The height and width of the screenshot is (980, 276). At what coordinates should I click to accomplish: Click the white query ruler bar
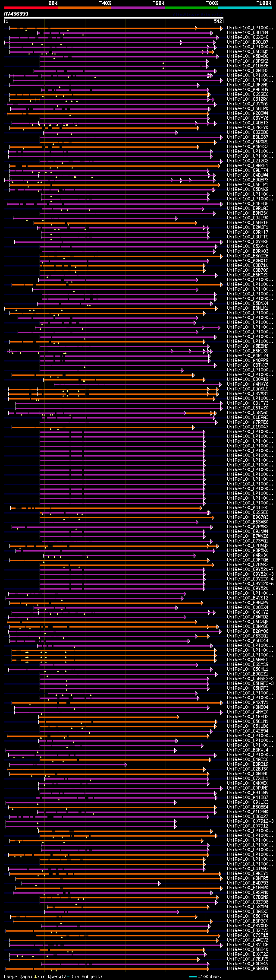point(114,18)
